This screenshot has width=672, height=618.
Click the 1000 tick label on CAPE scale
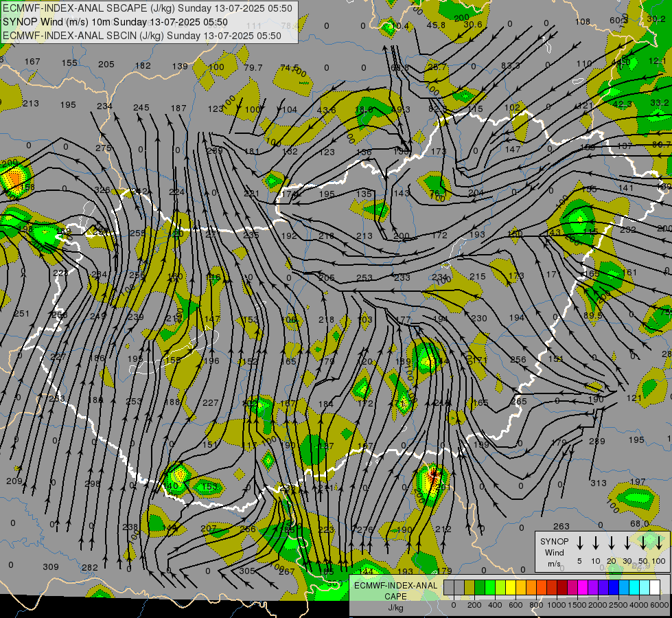[x=557, y=605]
